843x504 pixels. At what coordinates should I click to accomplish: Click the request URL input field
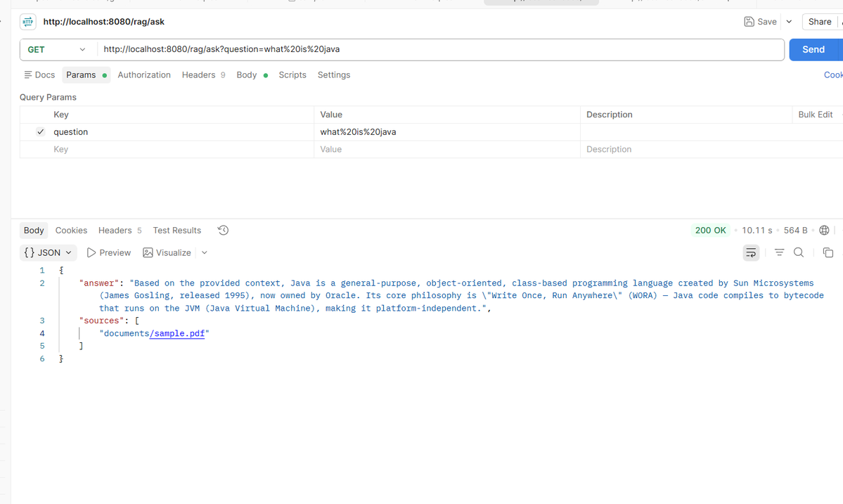click(x=440, y=49)
